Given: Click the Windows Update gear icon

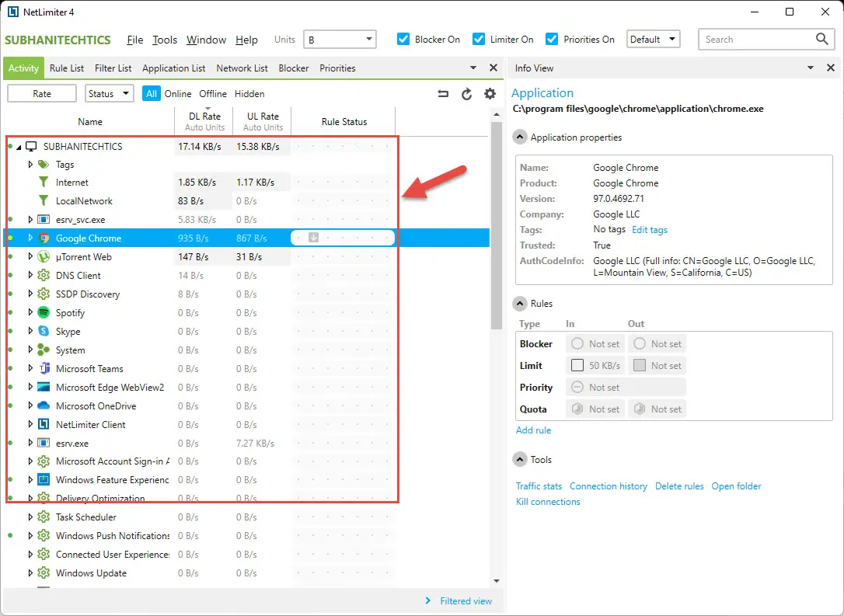Looking at the screenshot, I should point(44,573).
